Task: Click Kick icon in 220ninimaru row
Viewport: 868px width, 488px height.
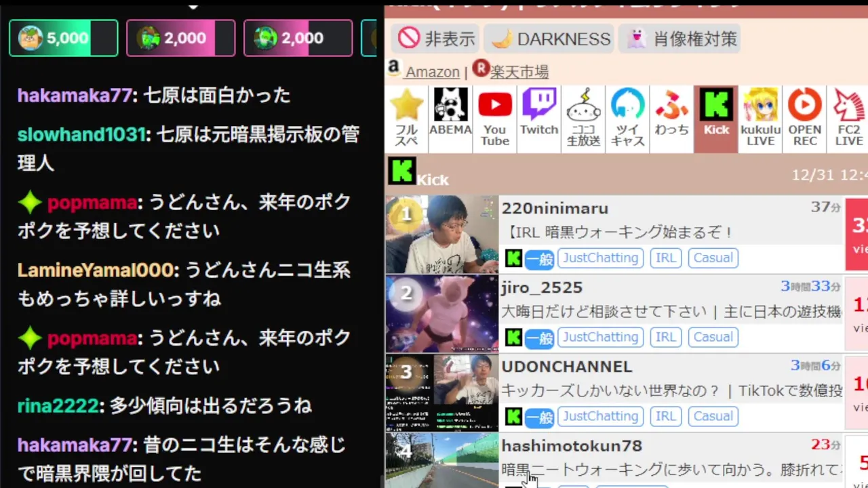Action: [x=513, y=258]
